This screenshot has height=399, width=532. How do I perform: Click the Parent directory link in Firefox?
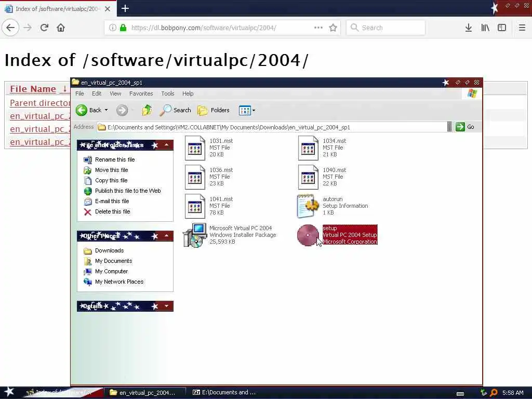(40, 103)
